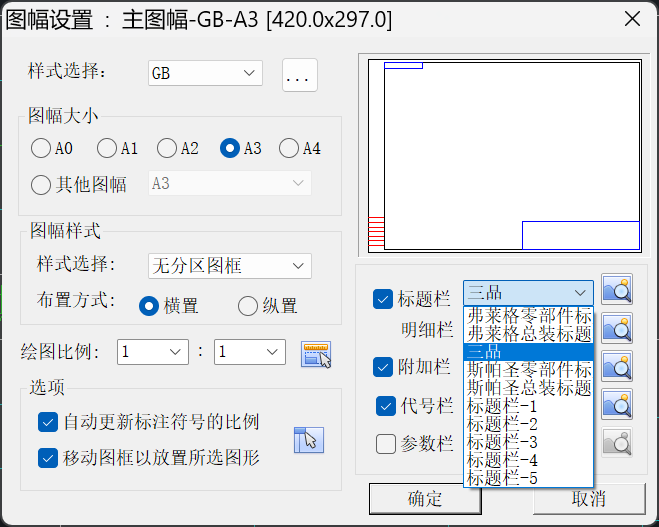Uncheck the 标题栏 checkbox
This screenshot has height=527, width=659.
pos(383,299)
